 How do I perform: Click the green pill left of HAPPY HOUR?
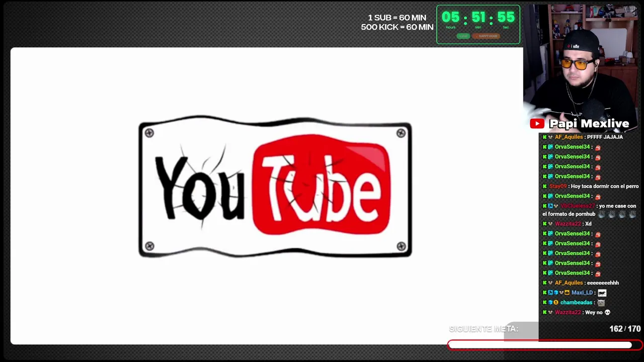(463, 36)
